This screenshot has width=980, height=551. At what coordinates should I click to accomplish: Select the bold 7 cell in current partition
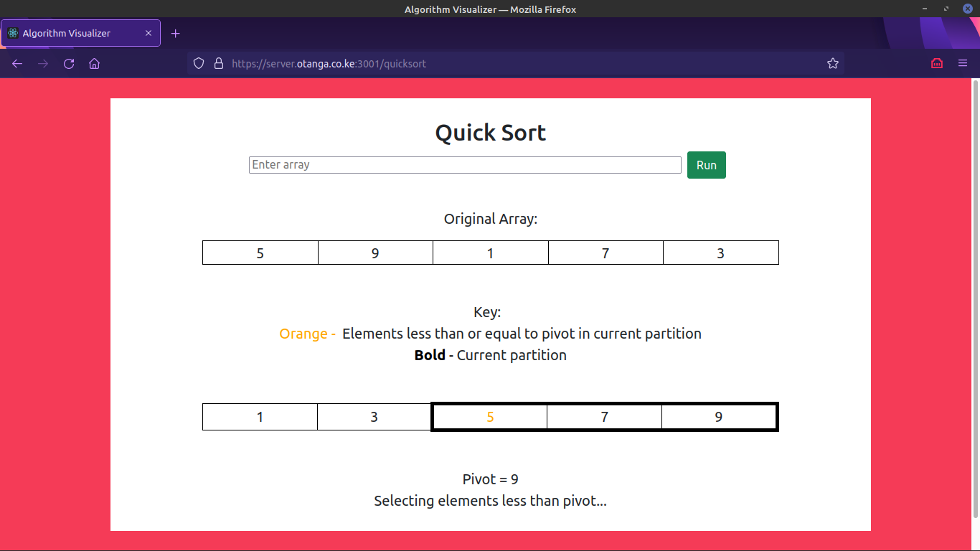[604, 417]
